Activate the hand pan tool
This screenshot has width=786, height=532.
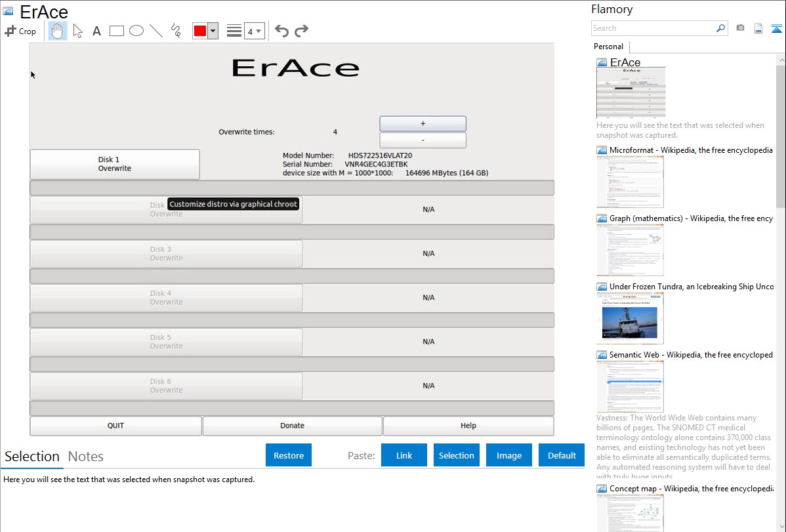(58, 31)
